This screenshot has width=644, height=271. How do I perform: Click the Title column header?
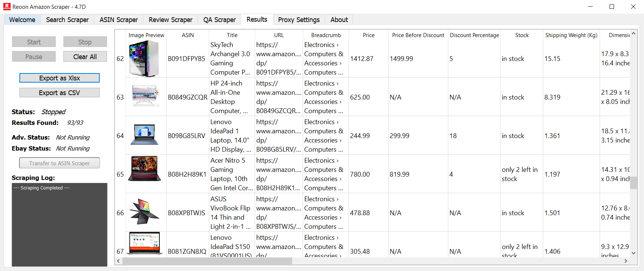coord(232,35)
